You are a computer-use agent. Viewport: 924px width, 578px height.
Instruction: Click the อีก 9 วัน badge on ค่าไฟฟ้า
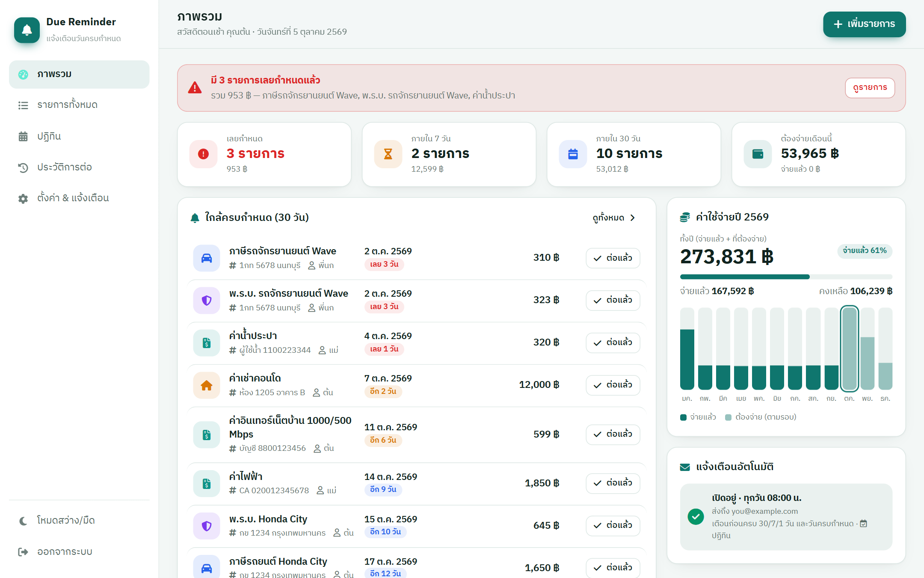[x=383, y=490]
